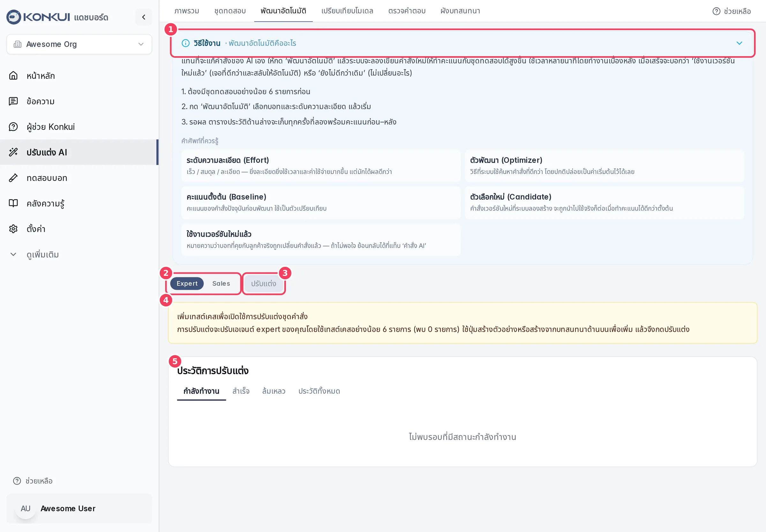The image size is (766, 532).
Task: Click the message icon beside ข้อความ
Action: [13, 101]
